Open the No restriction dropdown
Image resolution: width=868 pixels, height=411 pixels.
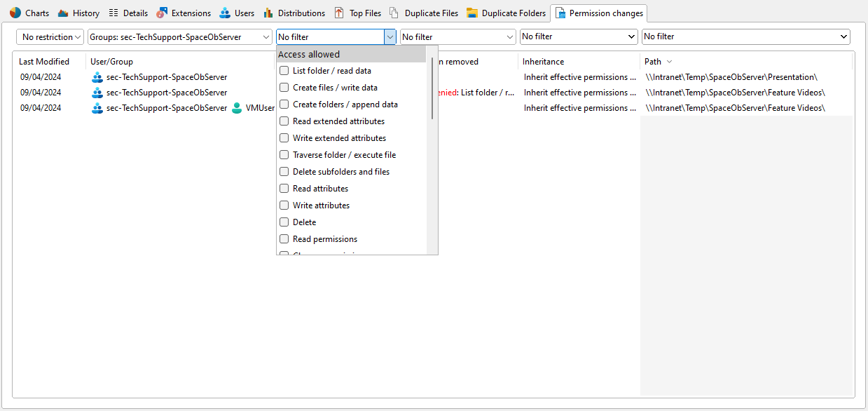50,36
